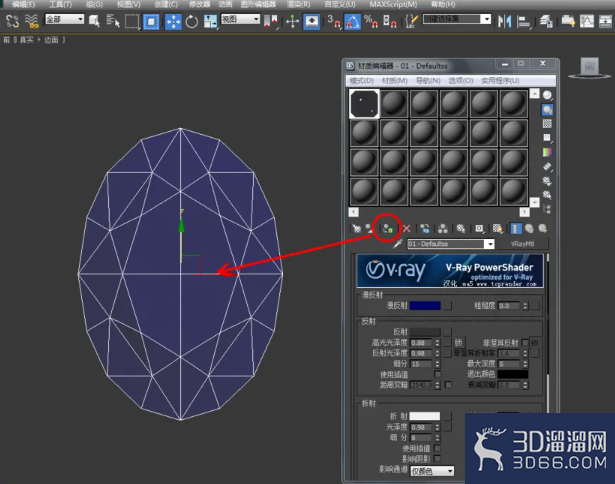
Task: Open the MAXScript(M) main menu
Action: tap(393, 4)
